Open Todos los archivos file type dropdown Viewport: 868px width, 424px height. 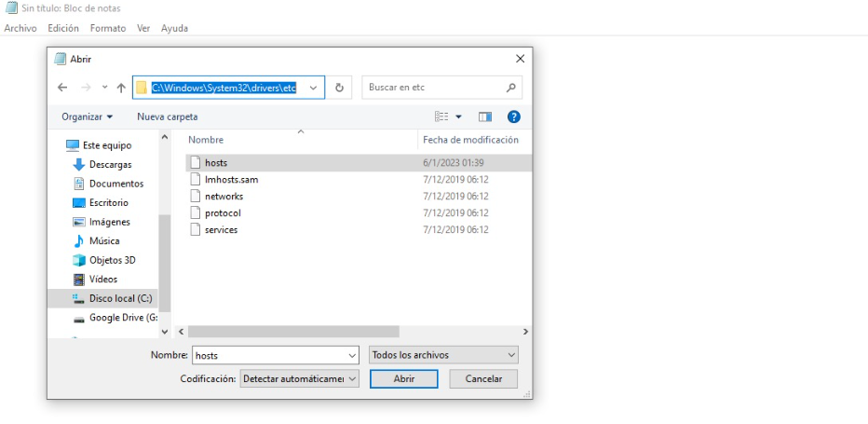pos(443,355)
